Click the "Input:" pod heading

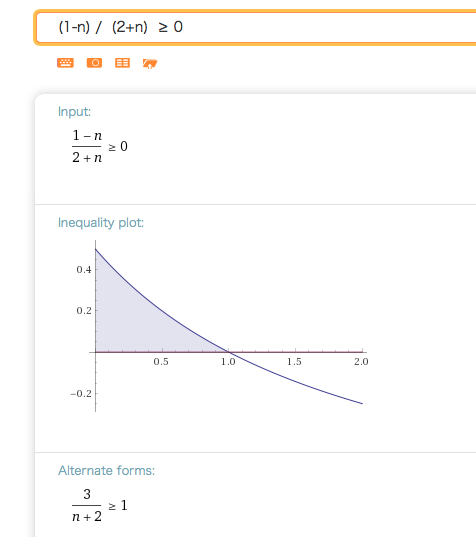(x=74, y=112)
